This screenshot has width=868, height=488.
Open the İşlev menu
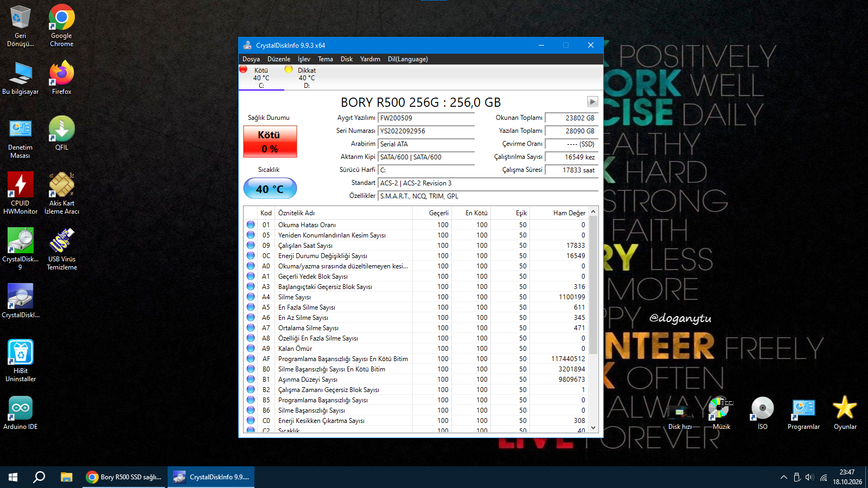pyautogui.click(x=304, y=59)
